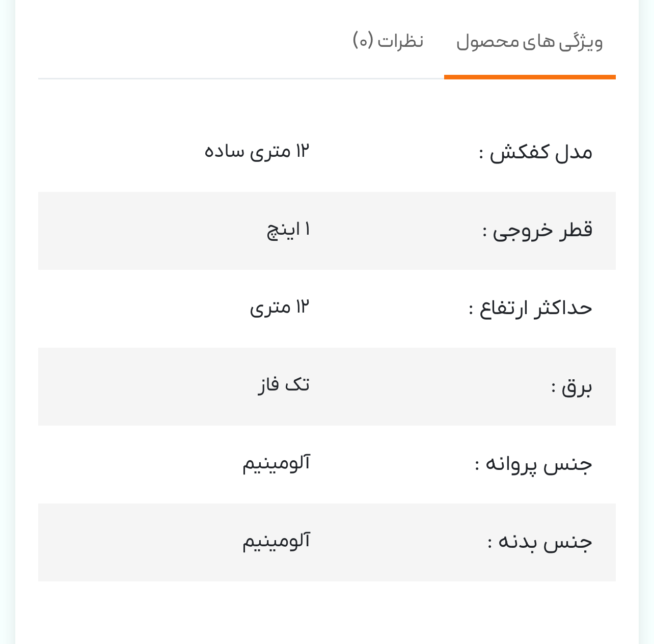Open the نظرات (۰) comments tab
The height and width of the screenshot is (644, 654).
point(388,41)
